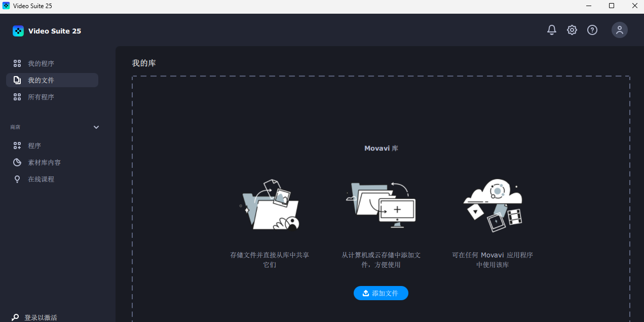This screenshot has height=322, width=644.
Task: Click text 可在任何 Movavi 应用程序中使用该库
Action: click(493, 260)
